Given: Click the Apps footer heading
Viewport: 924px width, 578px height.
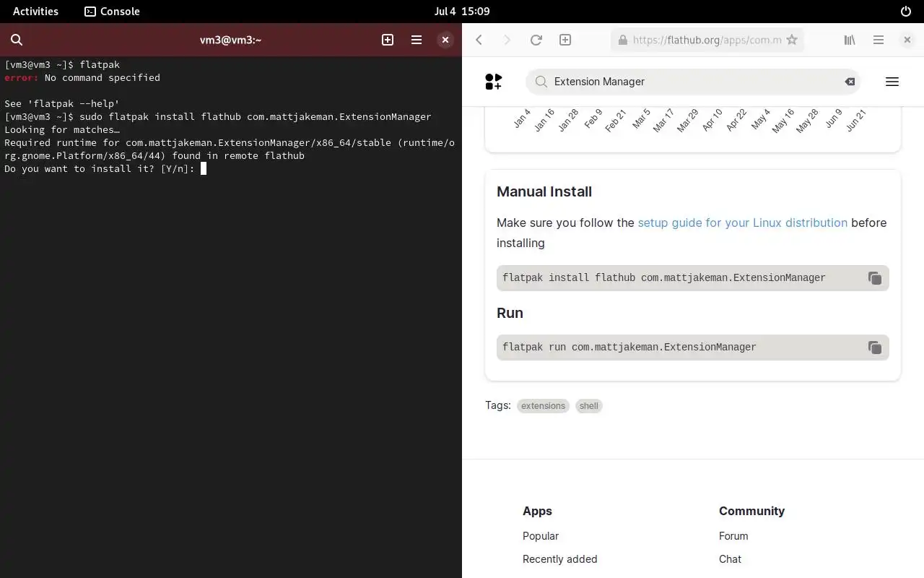Looking at the screenshot, I should click(537, 511).
